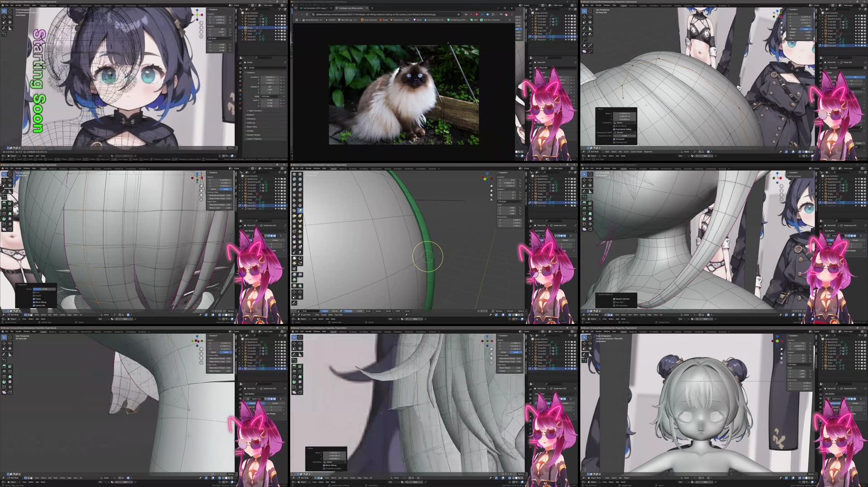Open Object Mode selector in bottom-right Blender window
Screen dimensions: 868x487
[x=595, y=478]
